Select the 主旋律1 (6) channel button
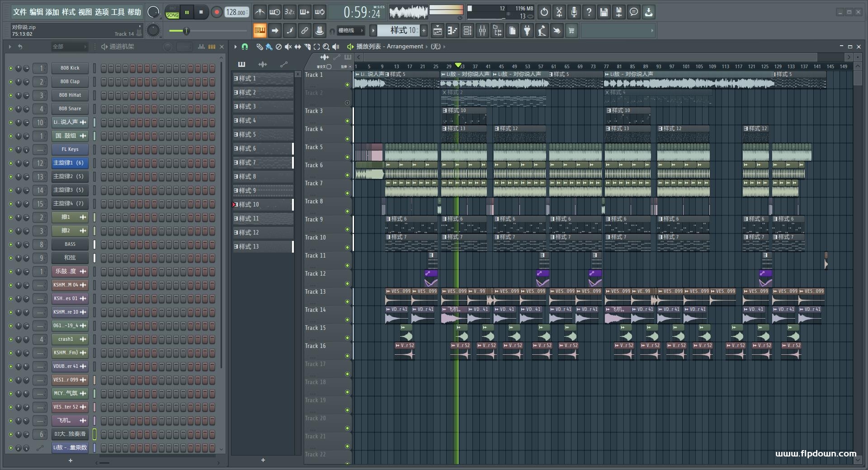This screenshot has height=470, width=868. 70,163
